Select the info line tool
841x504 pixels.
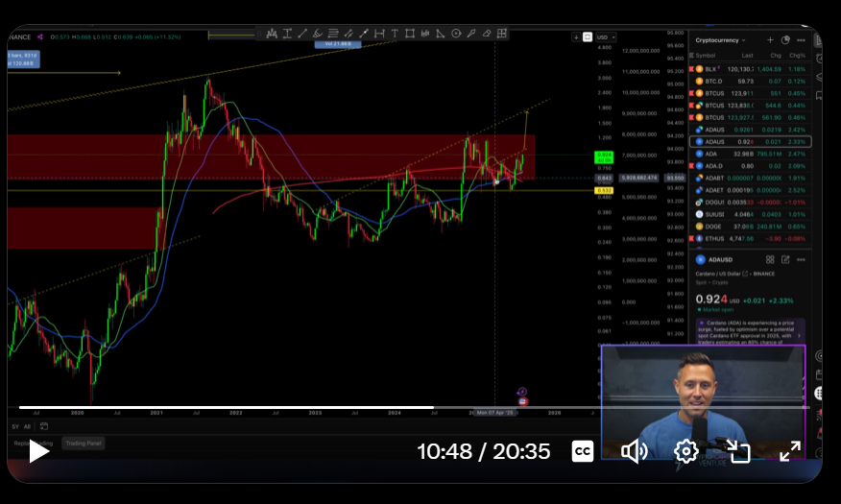pos(364,34)
